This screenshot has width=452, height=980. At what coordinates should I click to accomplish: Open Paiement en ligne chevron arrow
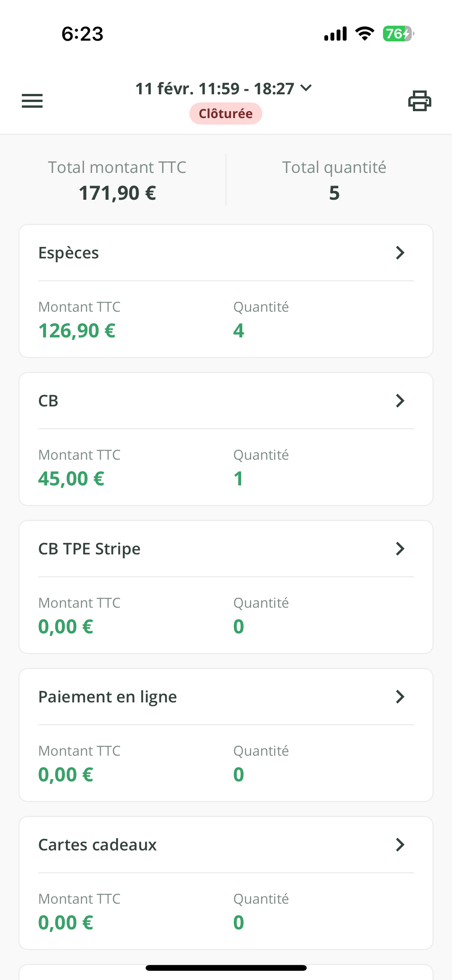[x=400, y=697]
